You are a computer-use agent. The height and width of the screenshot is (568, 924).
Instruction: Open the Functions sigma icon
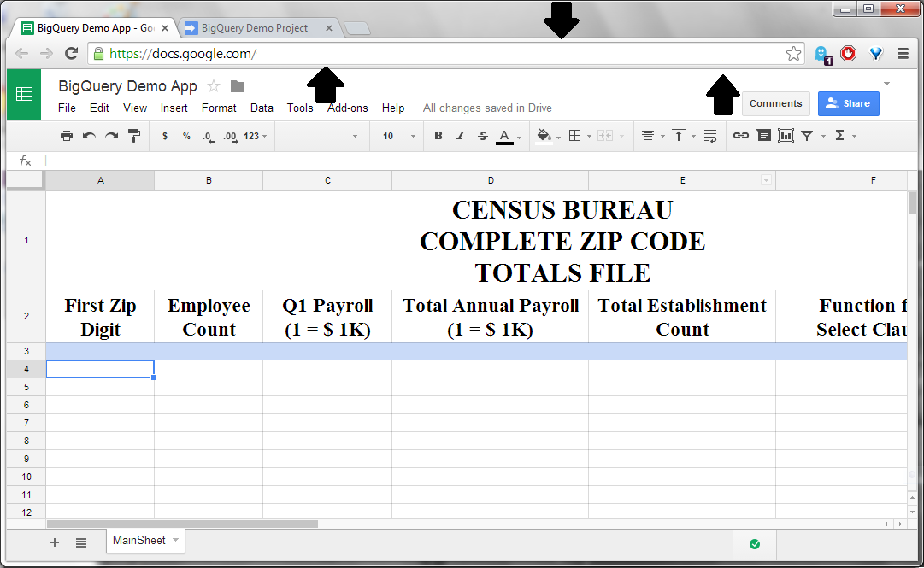coord(841,135)
